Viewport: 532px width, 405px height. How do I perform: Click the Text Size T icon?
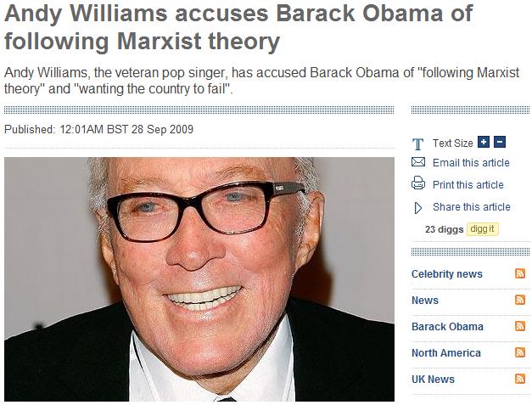(x=417, y=144)
